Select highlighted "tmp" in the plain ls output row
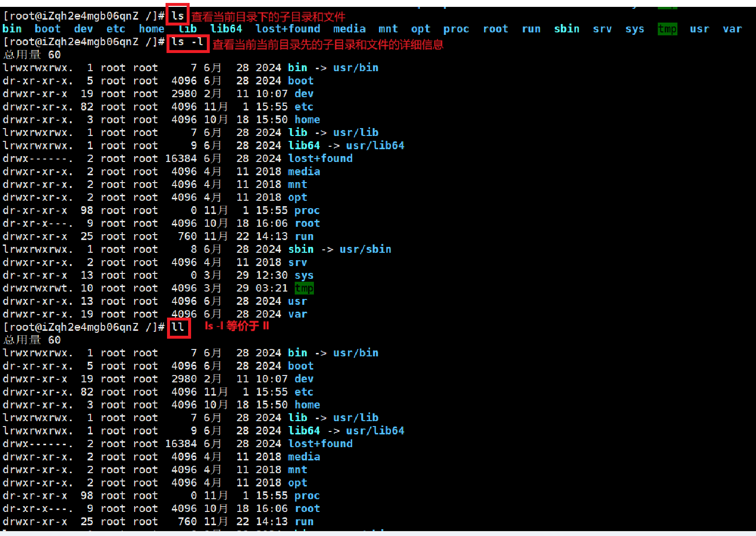 pos(668,29)
